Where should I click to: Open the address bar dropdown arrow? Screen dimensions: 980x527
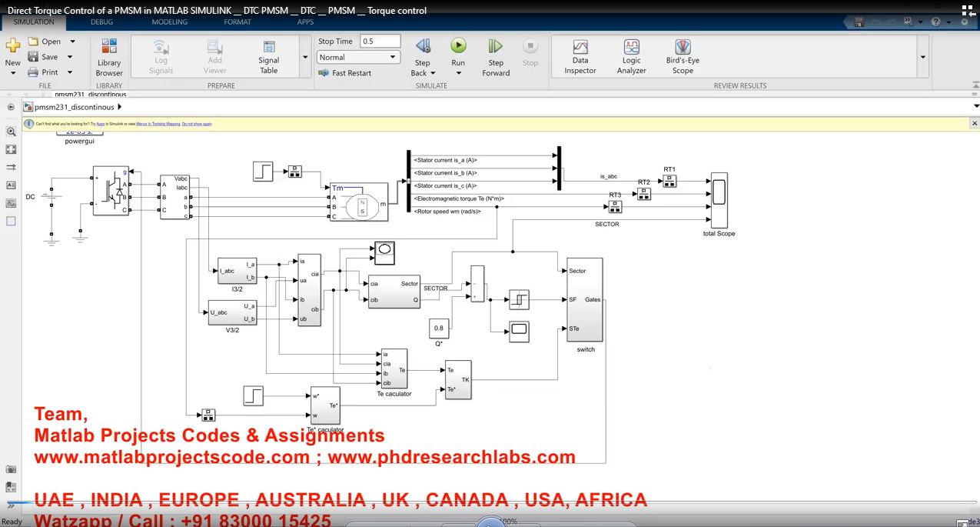[x=976, y=107]
